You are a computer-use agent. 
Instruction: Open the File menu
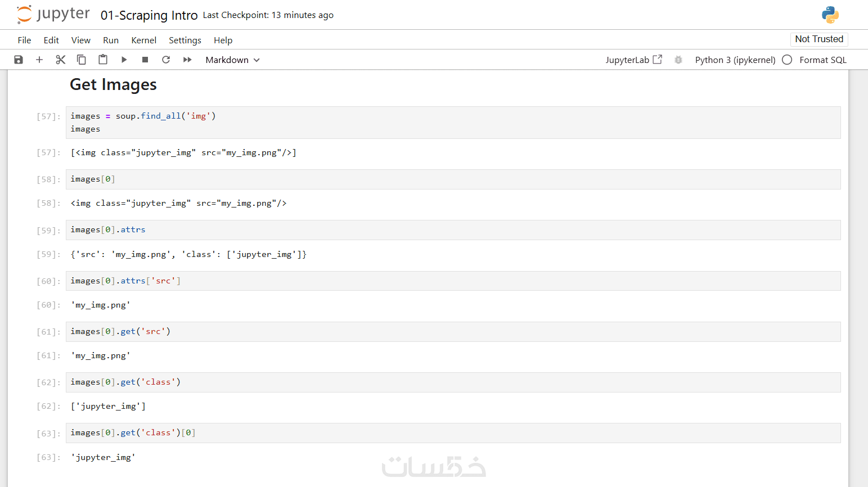[x=24, y=40]
